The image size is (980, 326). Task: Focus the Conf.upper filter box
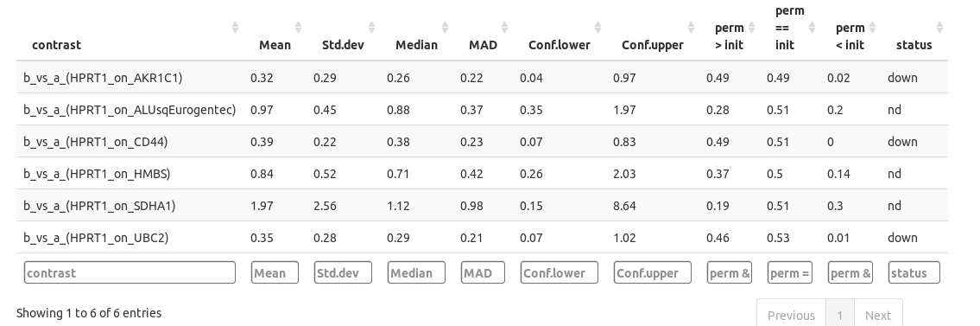(653, 272)
